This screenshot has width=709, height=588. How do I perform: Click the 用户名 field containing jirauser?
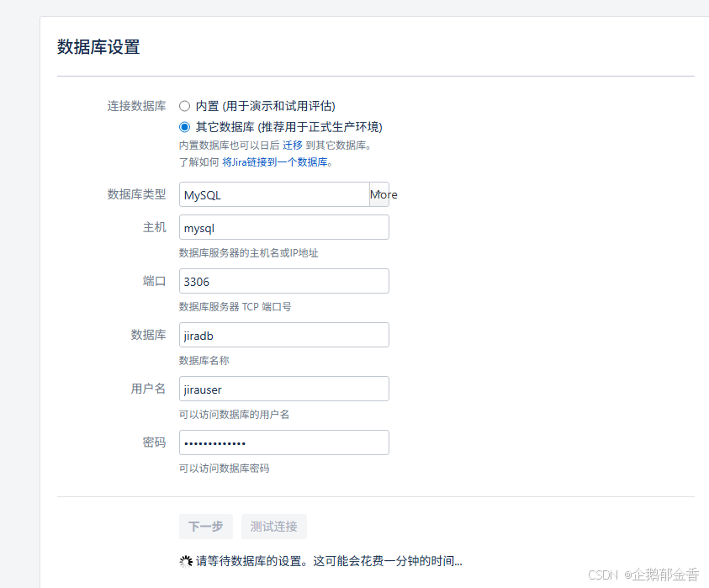click(x=284, y=389)
